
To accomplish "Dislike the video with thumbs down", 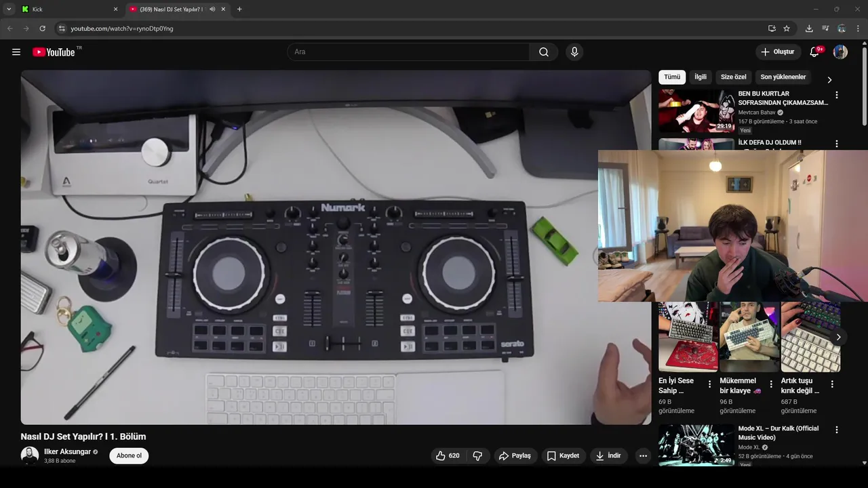I will (x=477, y=455).
